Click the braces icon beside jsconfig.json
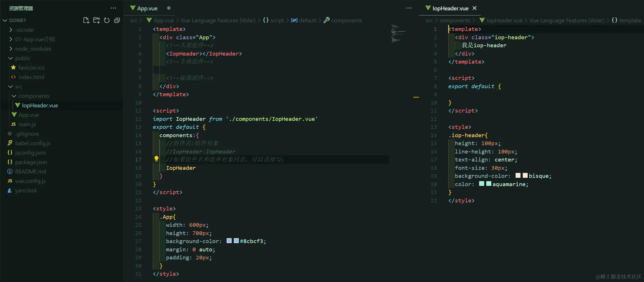The width and height of the screenshot is (644, 282). point(10,153)
